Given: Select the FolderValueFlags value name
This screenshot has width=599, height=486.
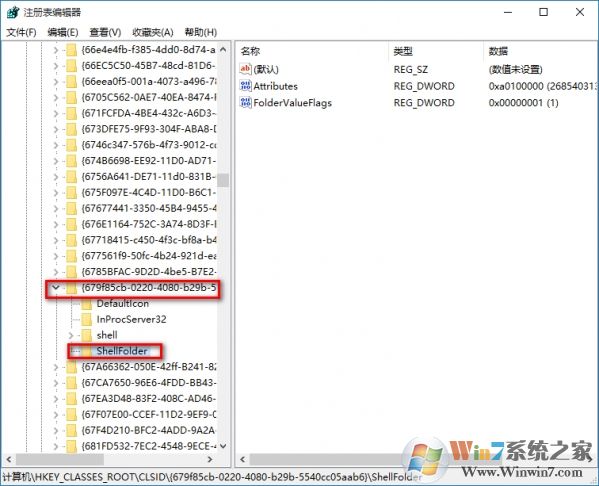Looking at the screenshot, I should [x=293, y=103].
